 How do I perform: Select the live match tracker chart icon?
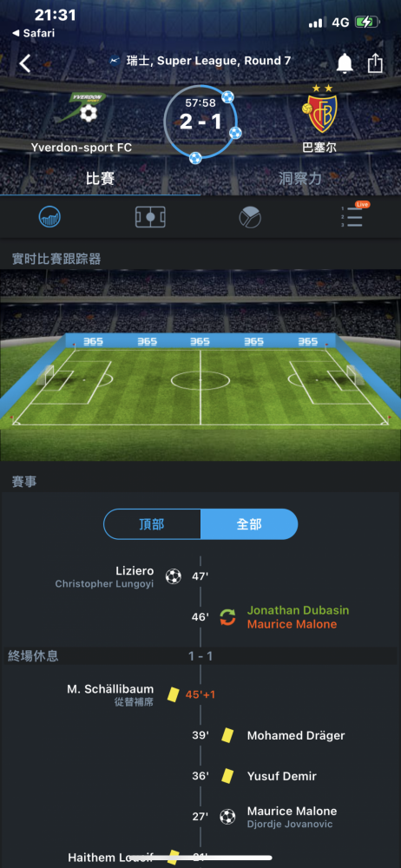[49, 217]
